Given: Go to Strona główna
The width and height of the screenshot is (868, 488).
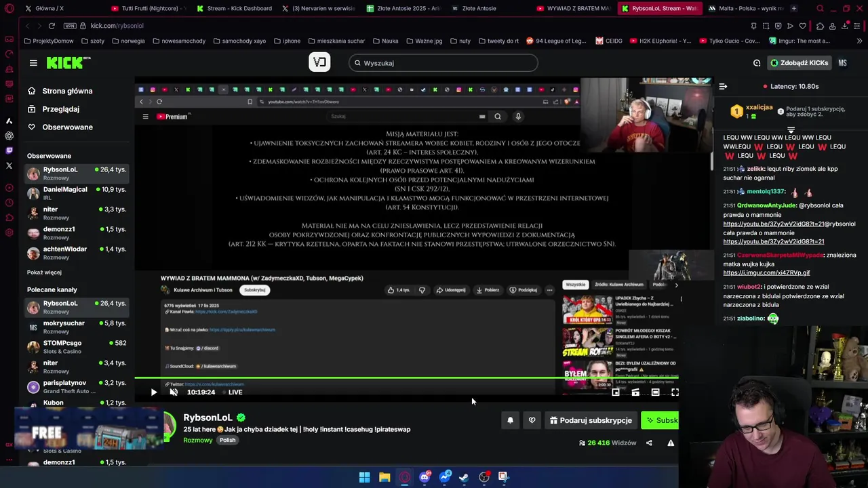Looking at the screenshot, I should [x=67, y=91].
